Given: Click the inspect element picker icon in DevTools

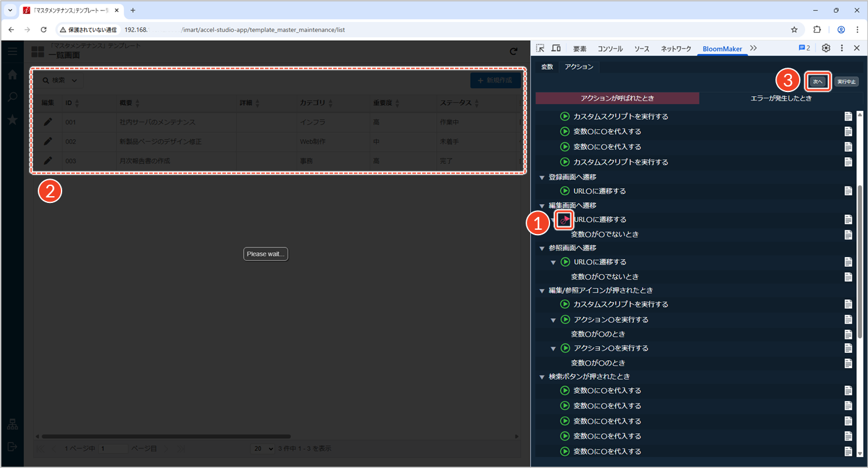Looking at the screenshot, I should coord(540,48).
